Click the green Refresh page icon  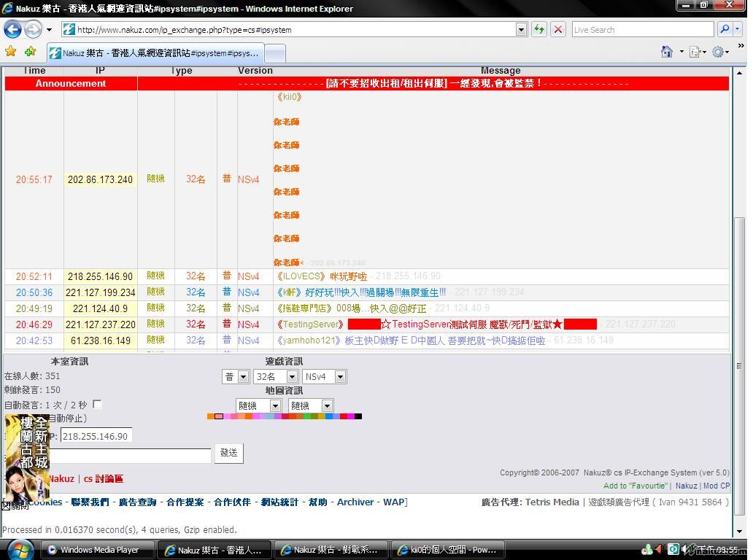point(538,30)
